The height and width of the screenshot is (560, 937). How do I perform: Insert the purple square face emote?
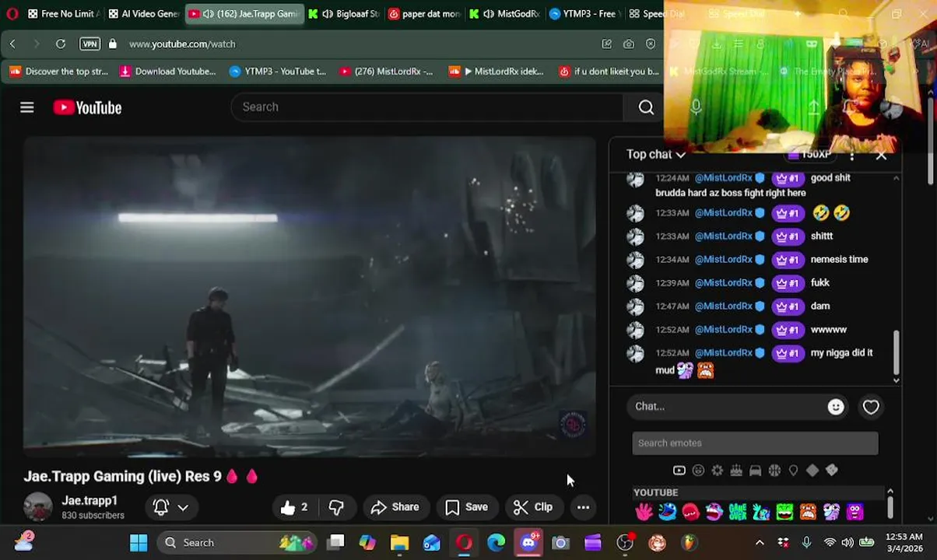coord(855,511)
